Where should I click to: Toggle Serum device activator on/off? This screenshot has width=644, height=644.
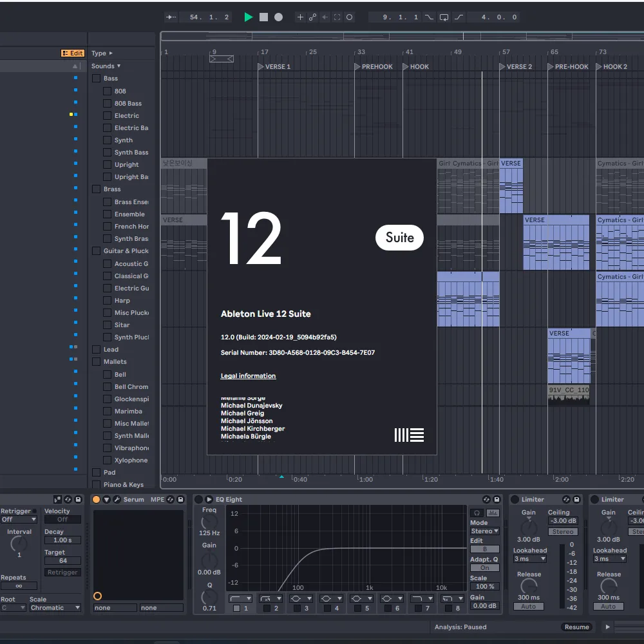tap(96, 500)
